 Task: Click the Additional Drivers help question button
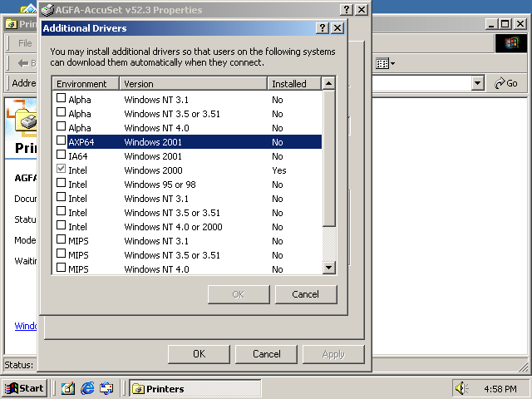323,27
